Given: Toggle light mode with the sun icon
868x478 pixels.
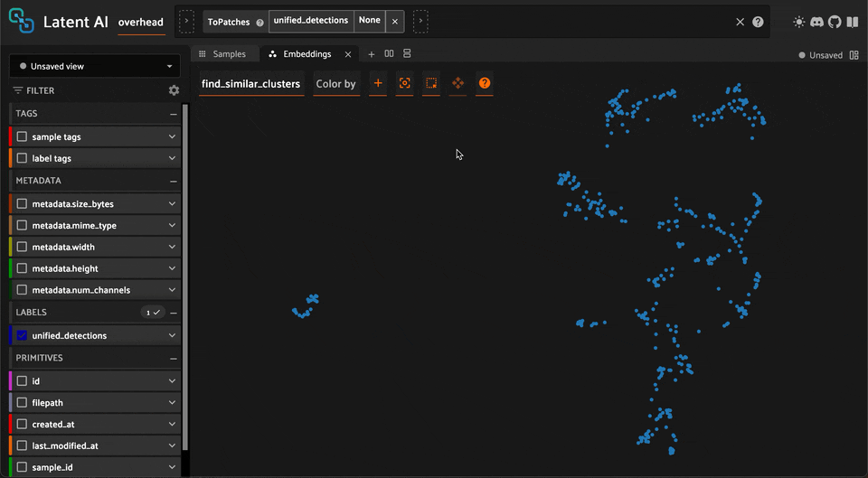Looking at the screenshot, I should click(798, 22).
